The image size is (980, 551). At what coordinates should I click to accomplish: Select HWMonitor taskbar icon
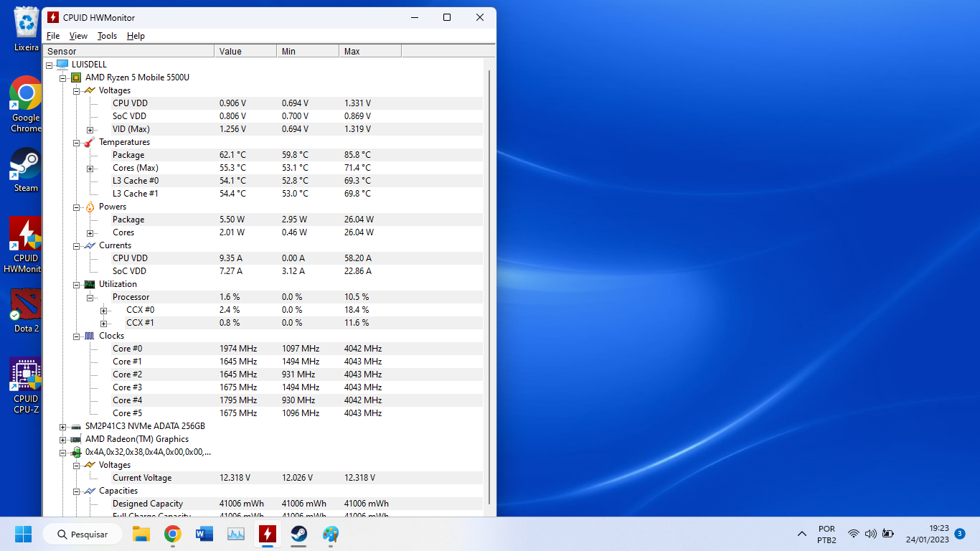[x=268, y=534]
